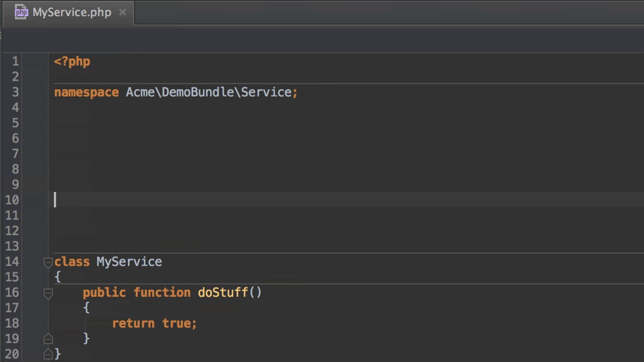Click the return keyword on line 18
The height and width of the screenshot is (362, 644).
tap(133, 323)
